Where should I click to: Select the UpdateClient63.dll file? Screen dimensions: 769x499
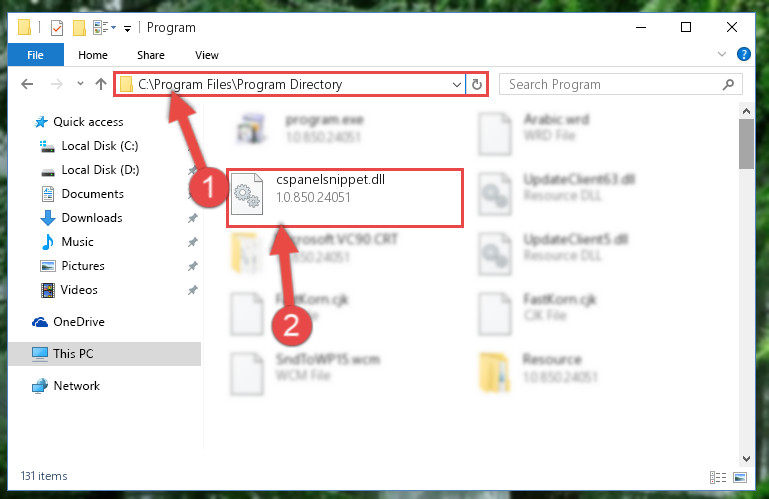click(x=557, y=193)
